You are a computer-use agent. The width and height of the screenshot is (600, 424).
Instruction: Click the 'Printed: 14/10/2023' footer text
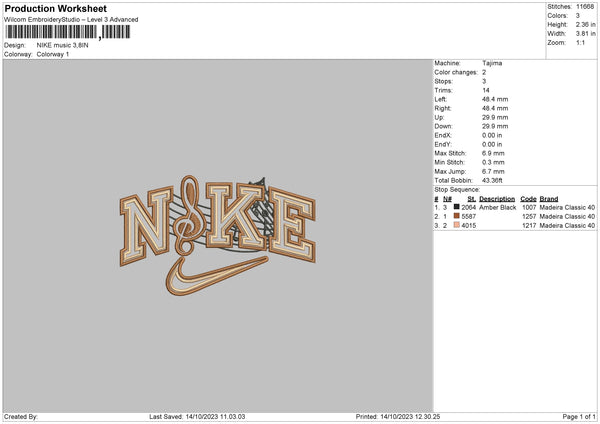coord(398,417)
